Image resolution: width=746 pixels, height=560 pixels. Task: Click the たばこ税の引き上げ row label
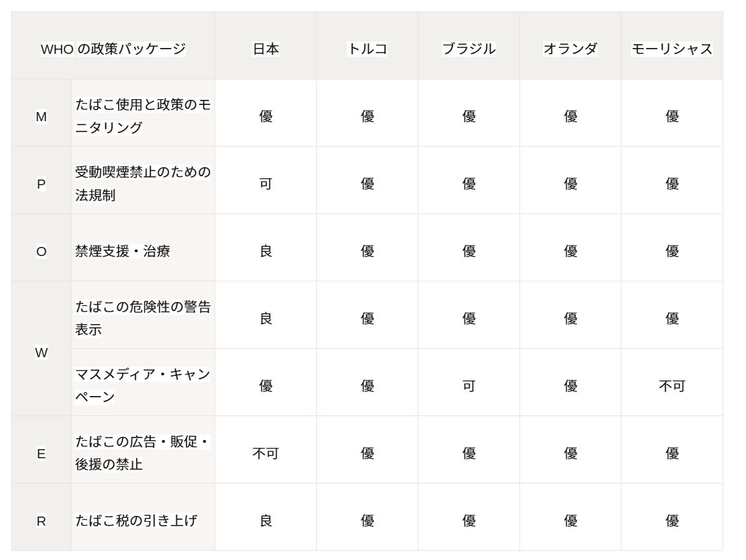coord(136,520)
